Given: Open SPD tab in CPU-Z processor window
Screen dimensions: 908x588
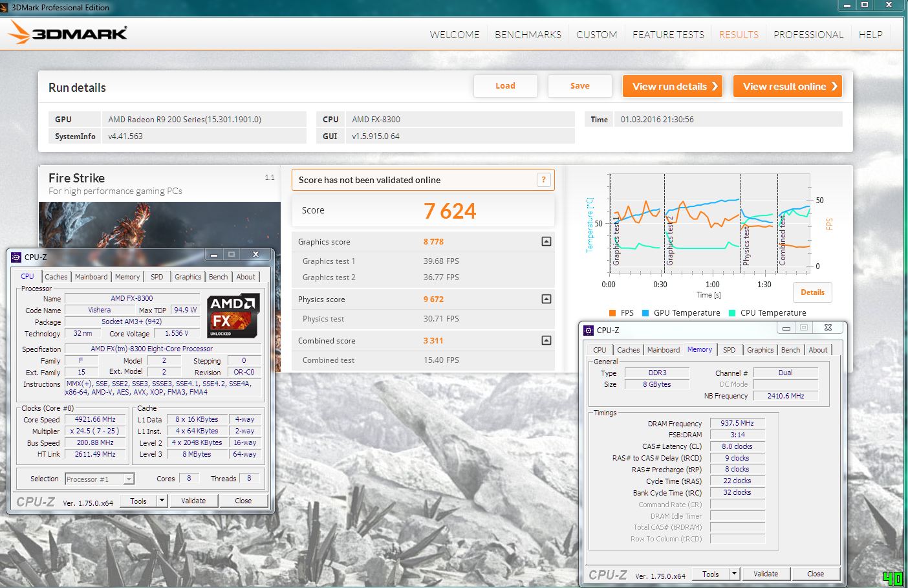Looking at the screenshot, I should point(157,277).
